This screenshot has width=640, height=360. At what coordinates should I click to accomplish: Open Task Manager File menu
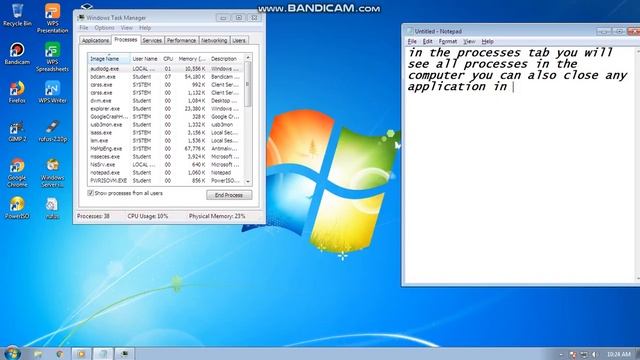coord(84,28)
